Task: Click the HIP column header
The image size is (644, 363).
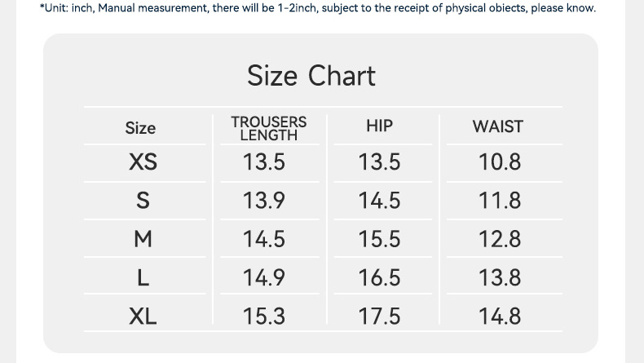Action: click(379, 126)
